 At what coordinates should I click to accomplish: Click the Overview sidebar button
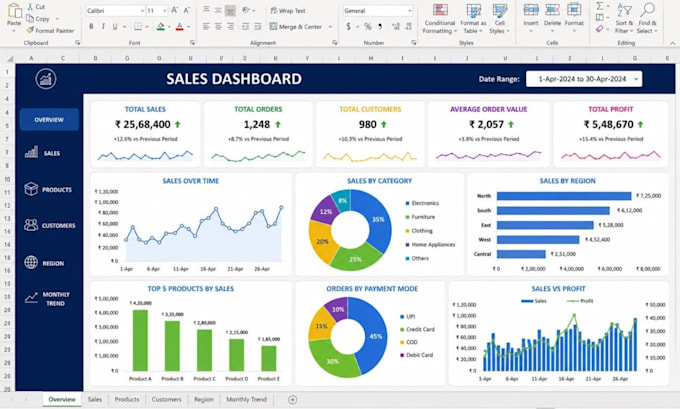point(49,119)
